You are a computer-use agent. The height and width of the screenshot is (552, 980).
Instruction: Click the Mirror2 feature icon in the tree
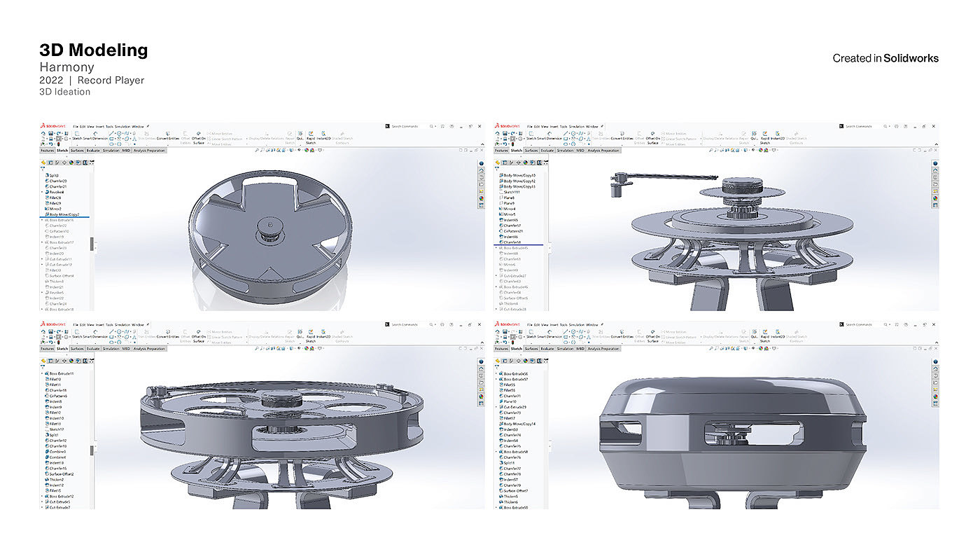click(47, 209)
